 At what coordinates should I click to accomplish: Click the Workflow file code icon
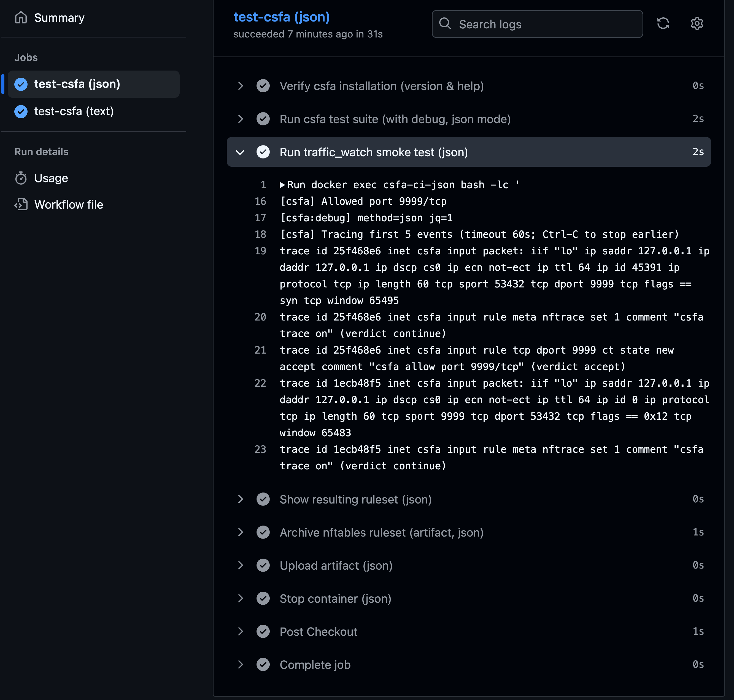pyautogui.click(x=21, y=204)
